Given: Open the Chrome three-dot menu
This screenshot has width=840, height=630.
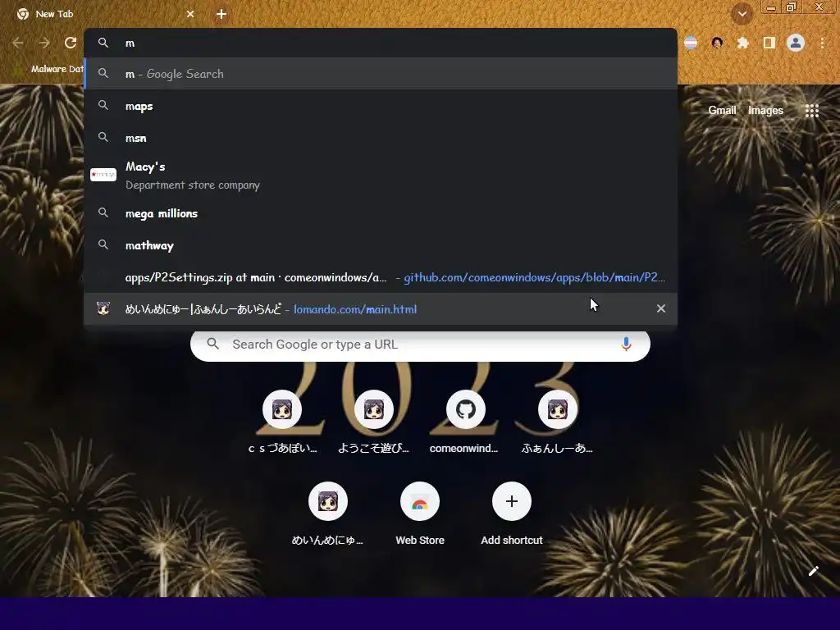Looking at the screenshot, I should tap(822, 43).
